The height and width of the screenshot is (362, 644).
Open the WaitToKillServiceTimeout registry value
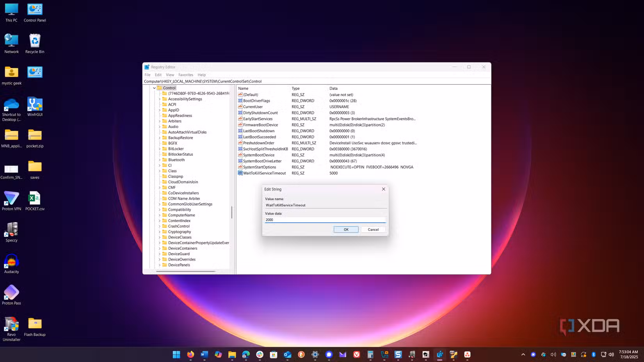pos(264,173)
